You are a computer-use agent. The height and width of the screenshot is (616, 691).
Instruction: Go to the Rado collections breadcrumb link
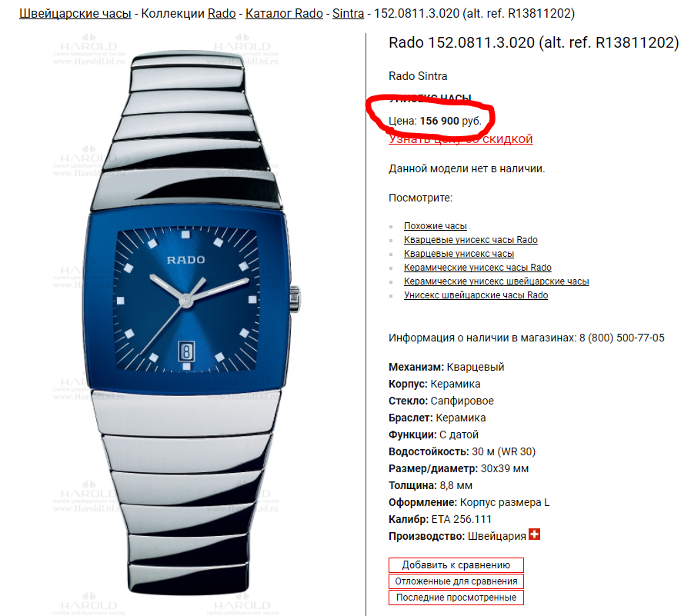pos(222,14)
